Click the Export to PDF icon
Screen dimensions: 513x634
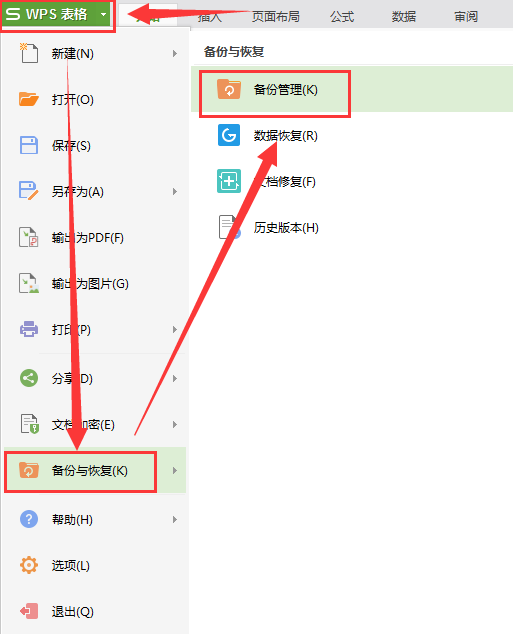pyautogui.click(x=29, y=237)
